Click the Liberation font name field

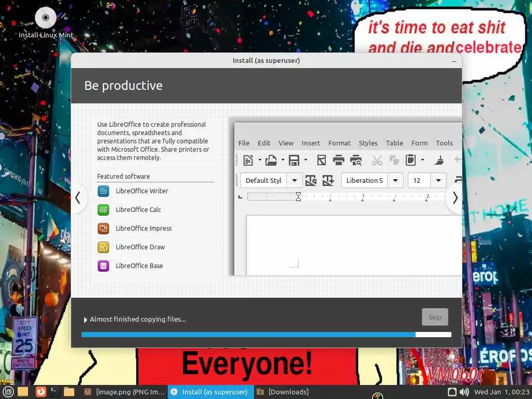[364, 180]
